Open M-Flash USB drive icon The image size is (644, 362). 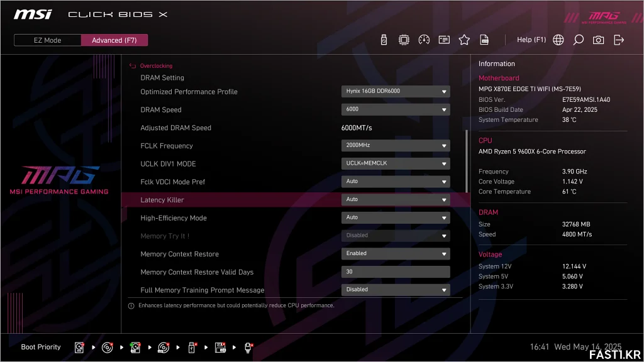[384, 40]
